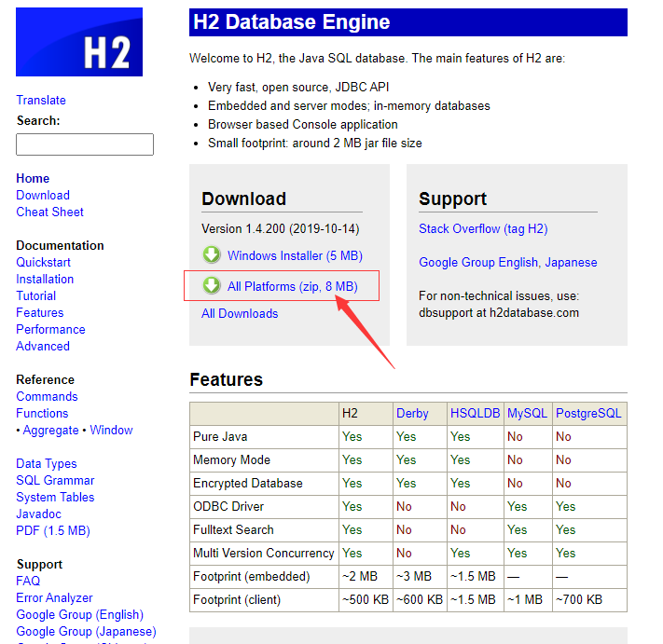Open the Translate link
This screenshot has height=644, width=663.
(x=41, y=100)
